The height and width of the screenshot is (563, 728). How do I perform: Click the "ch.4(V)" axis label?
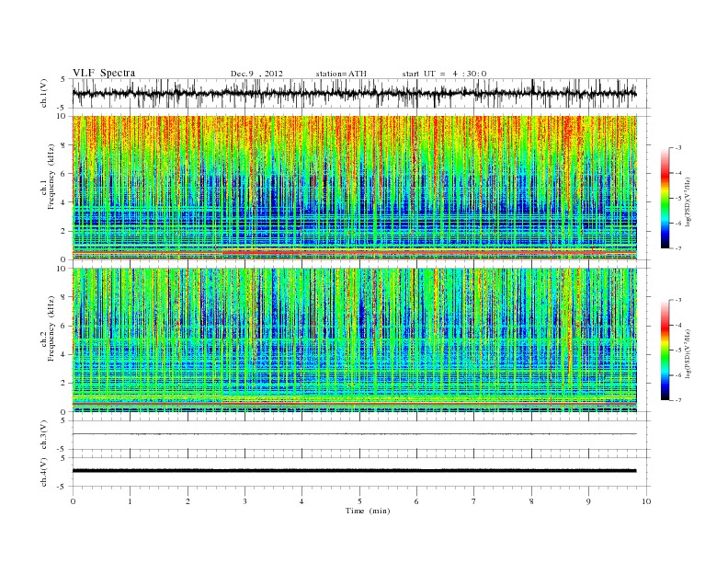pos(43,472)
